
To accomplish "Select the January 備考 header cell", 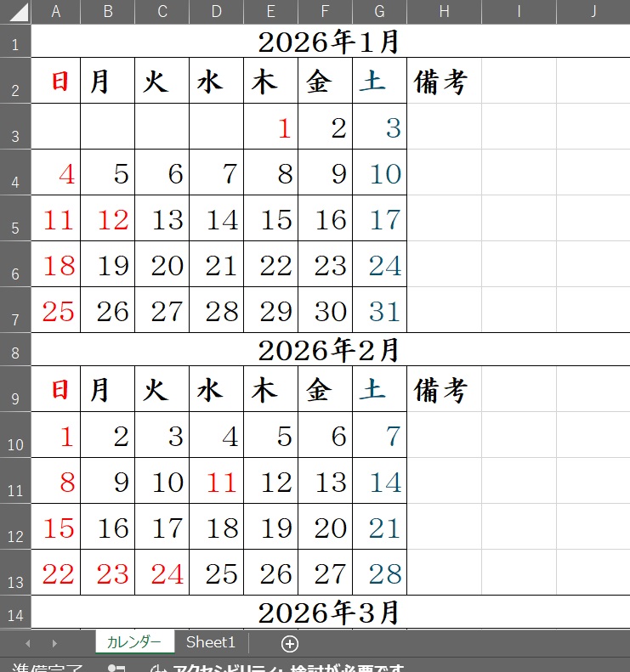I will point(444,82).
